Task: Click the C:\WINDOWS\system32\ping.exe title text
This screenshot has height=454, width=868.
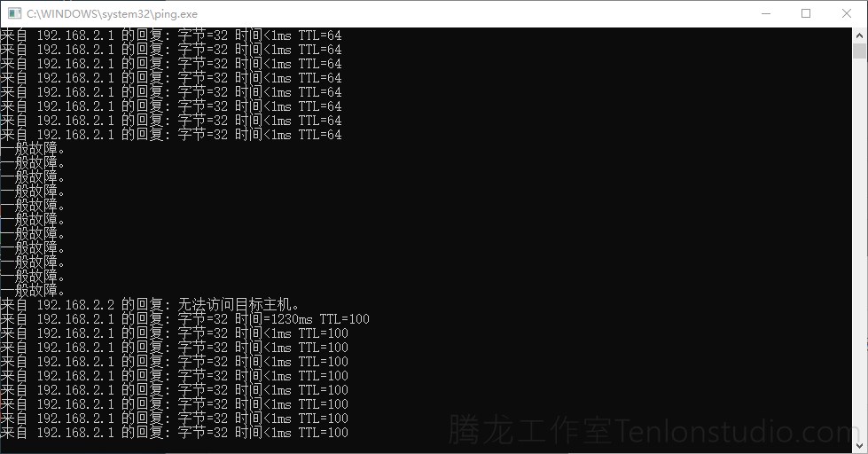Action: (112, 14)
